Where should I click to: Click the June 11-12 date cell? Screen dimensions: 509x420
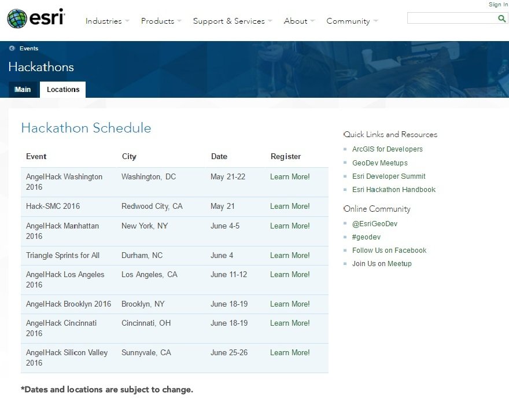click(229, 275)
